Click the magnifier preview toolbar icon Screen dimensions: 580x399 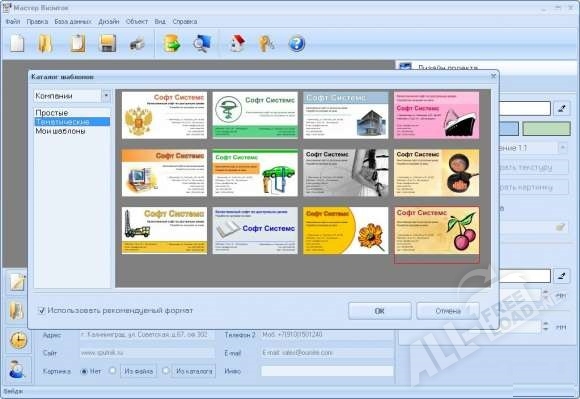click(x=202, y=43)
